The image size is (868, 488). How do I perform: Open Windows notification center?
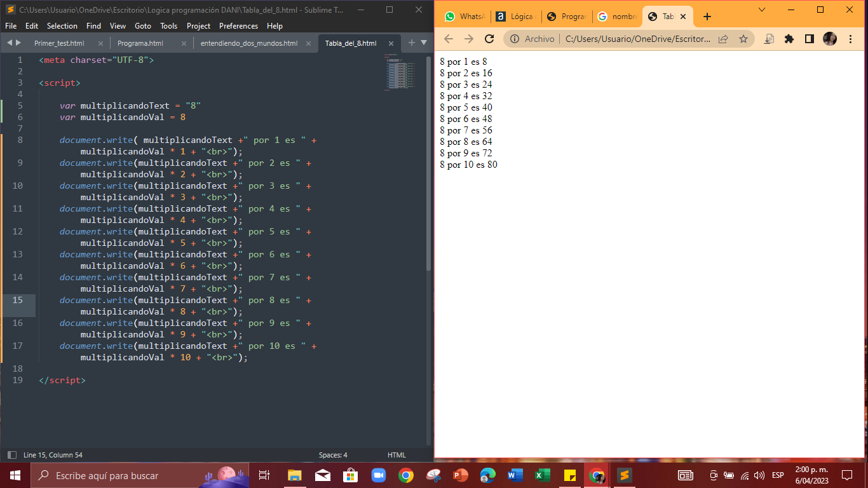click(847, 475)
